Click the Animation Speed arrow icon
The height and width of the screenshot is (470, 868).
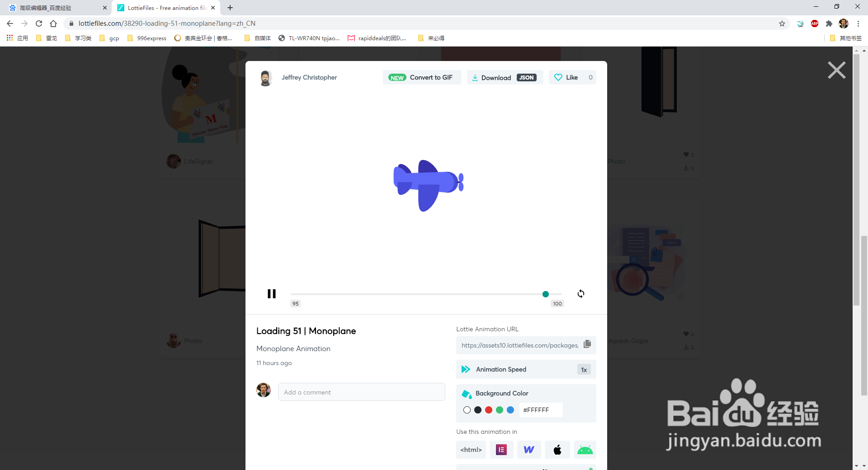pyautogui.click(x=466, y=369)
